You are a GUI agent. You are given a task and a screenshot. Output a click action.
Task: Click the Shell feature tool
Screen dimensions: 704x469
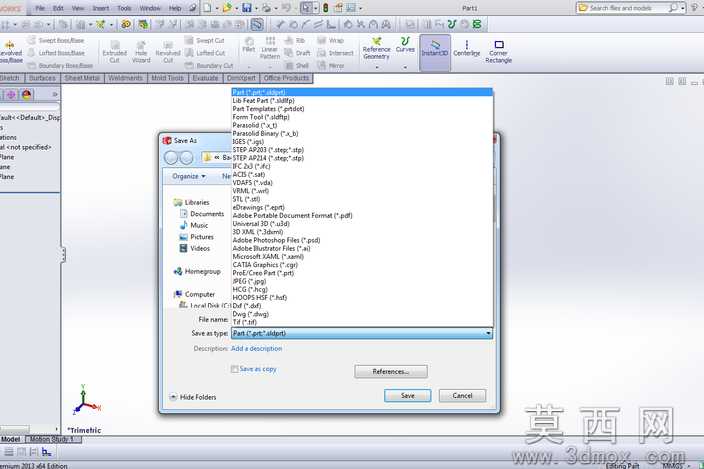(297, 66)
